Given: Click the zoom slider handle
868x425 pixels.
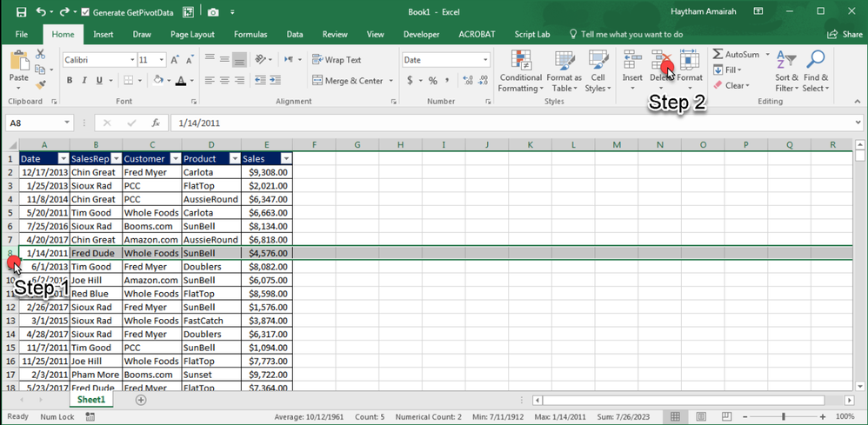Looking at the screenshot, I should 784,416.
